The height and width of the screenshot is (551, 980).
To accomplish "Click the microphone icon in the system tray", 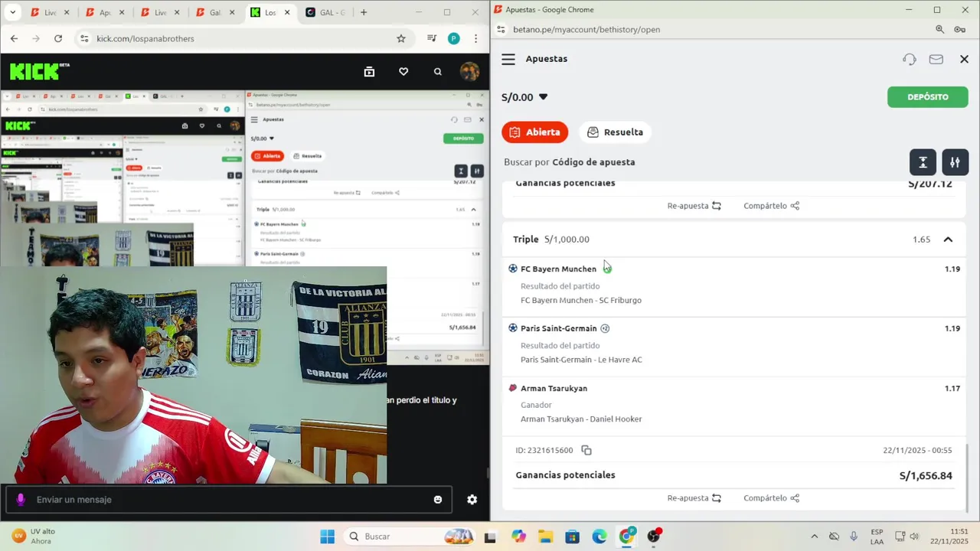I will tap(854, 536).
